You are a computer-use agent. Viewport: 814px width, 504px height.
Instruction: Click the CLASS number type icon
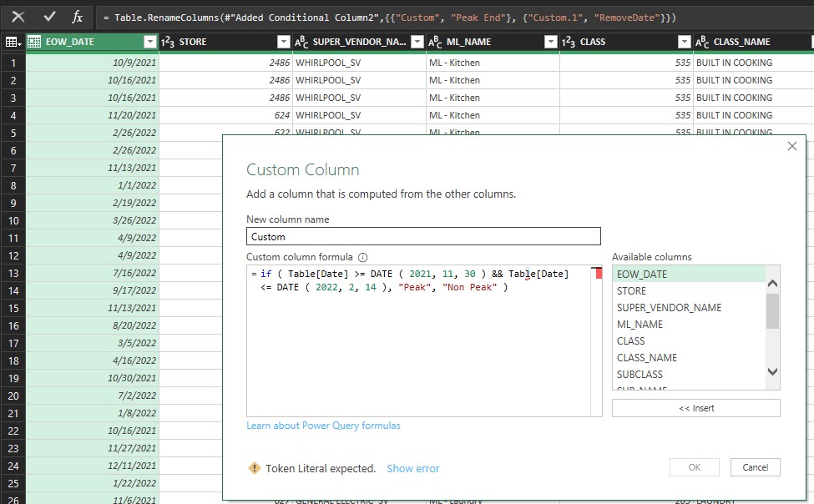point(569,42)
